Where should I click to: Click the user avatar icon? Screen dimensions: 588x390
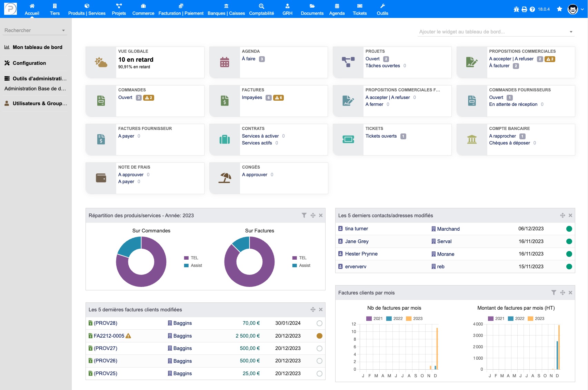click(573, 9)
